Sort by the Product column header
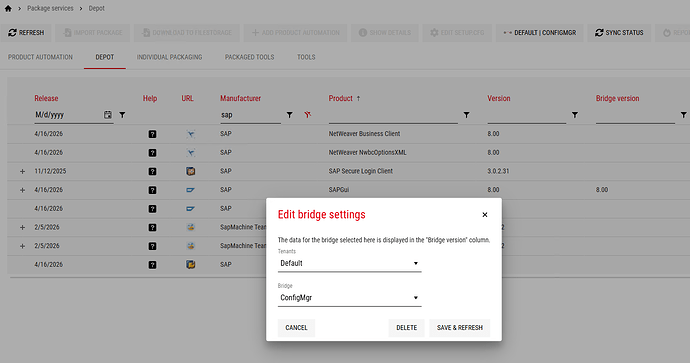690x363 pixels. point(341,98)
